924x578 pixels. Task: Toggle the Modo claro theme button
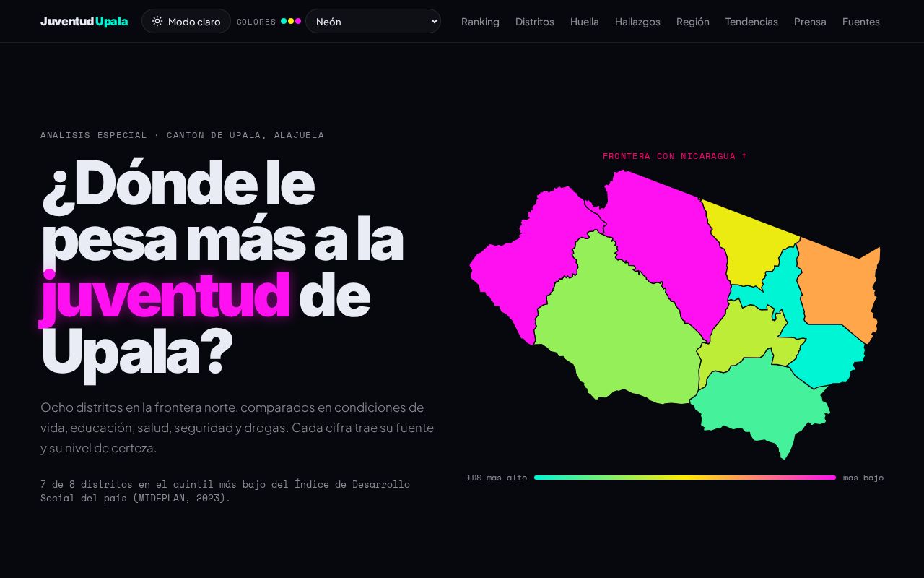tap(186, 21)
